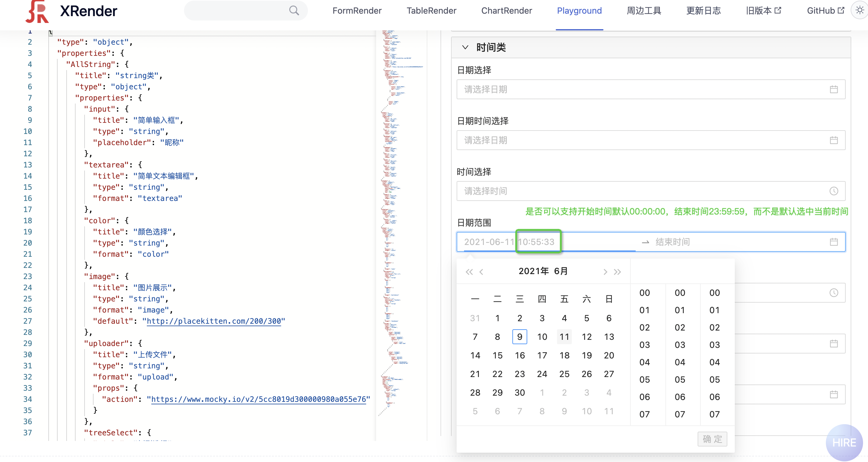Open the calendar icon on 日期时间选择 field
868x462 pixels.
pos(835,140)
